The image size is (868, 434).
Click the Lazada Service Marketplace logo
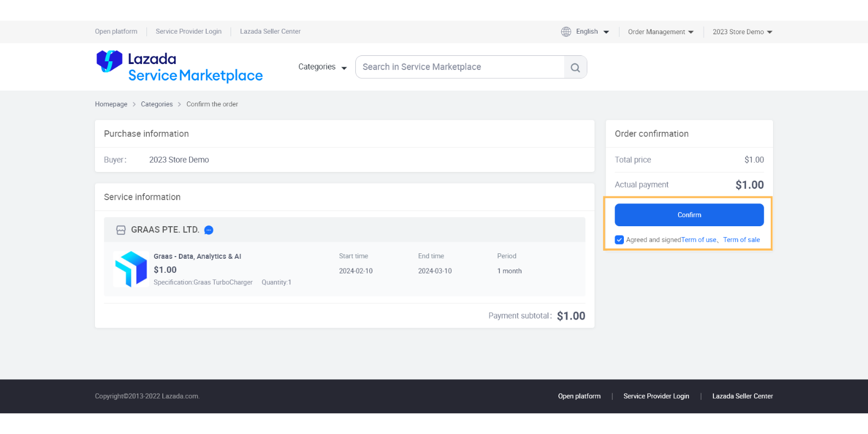pos(180,67)
